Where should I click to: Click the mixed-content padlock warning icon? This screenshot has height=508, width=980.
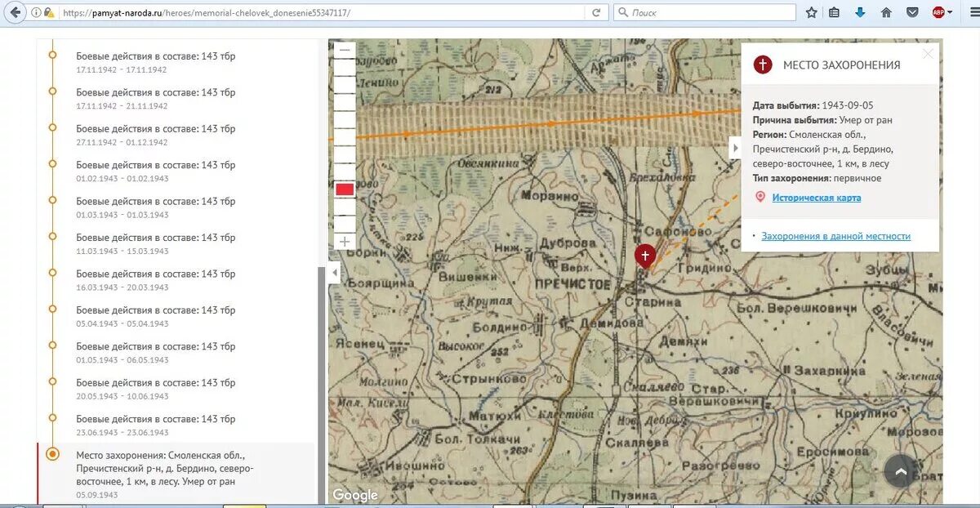(49, 13)
